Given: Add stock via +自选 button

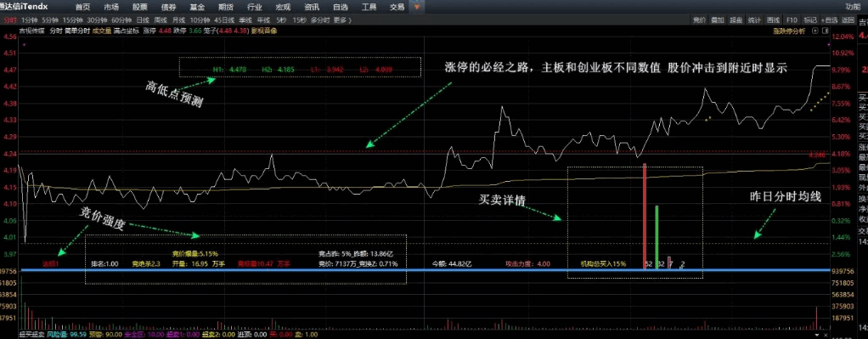Looking at the screenshot, I should (x=829, y=20).
